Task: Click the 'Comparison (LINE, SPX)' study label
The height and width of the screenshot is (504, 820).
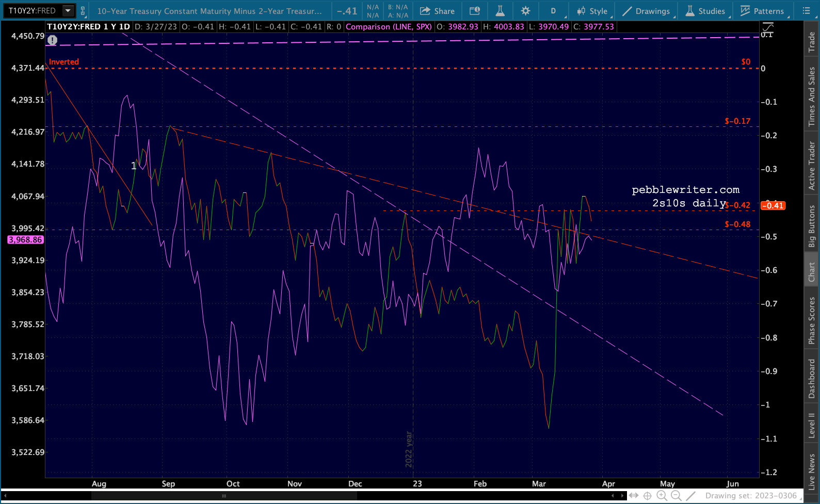Action: tap(389, 27)
